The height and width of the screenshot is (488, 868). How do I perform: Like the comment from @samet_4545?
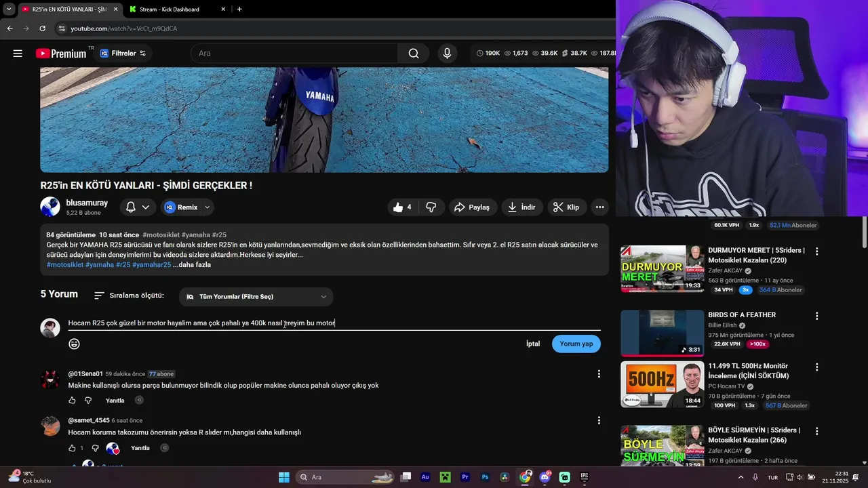(x=73, y=448)
